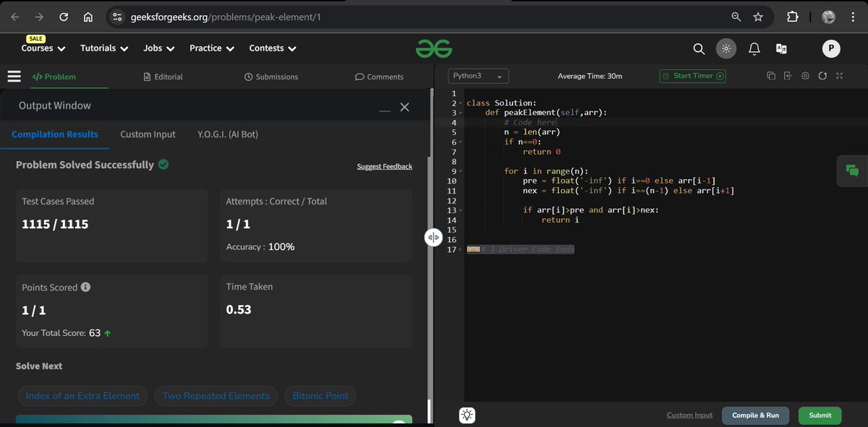Click the green Submit button
The height and width of the screenshot is (427, 868).
[x=820, y=415]
